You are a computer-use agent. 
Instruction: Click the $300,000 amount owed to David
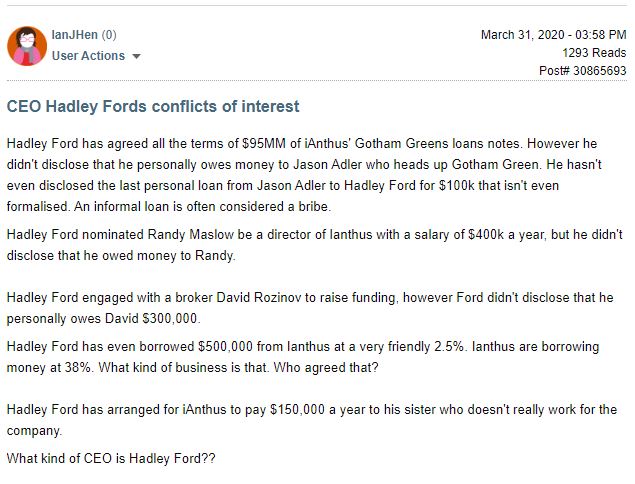point(171,319)
